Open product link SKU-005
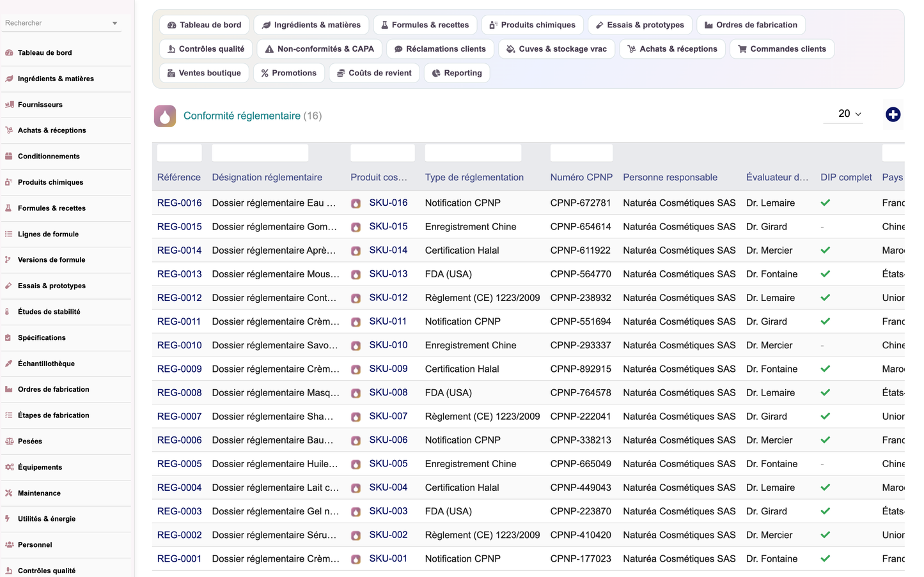Screen dimensions: 924x577 coord(388,464)
